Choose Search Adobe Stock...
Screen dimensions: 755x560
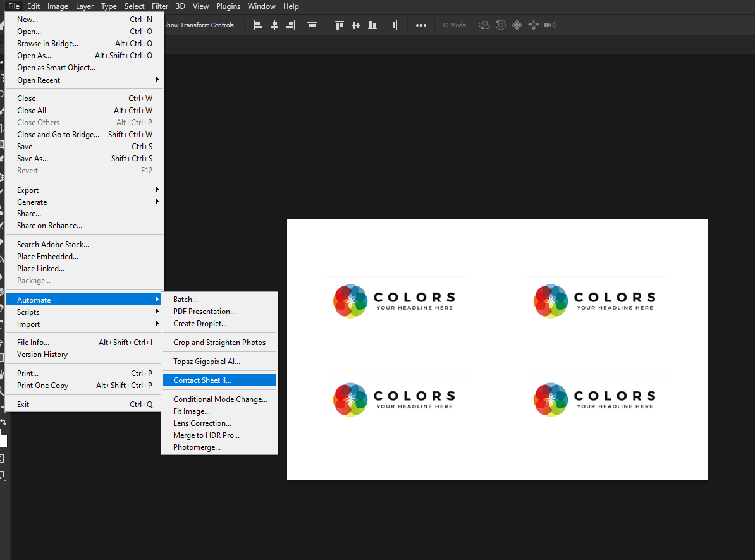click(84, 245)
